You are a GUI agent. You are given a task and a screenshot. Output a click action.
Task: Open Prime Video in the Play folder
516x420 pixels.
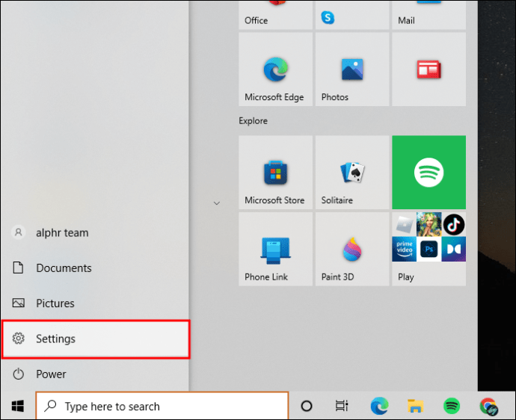coord(404,249)
